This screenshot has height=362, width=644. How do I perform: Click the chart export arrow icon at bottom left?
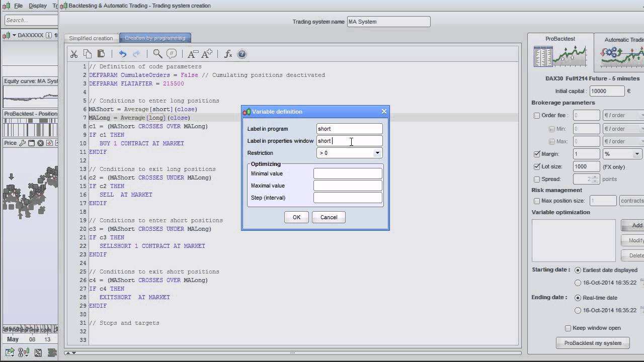coord(10,352)
